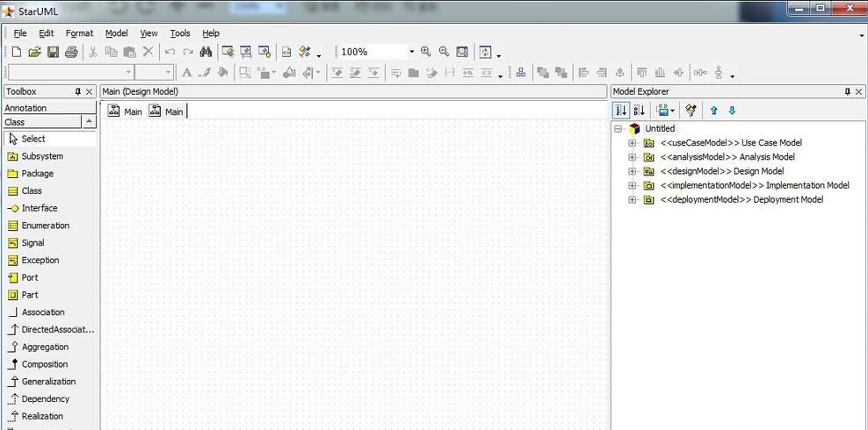Click the Zoom In magnifier icon
The height and width of the screenshot is (430, 868).
426,52
